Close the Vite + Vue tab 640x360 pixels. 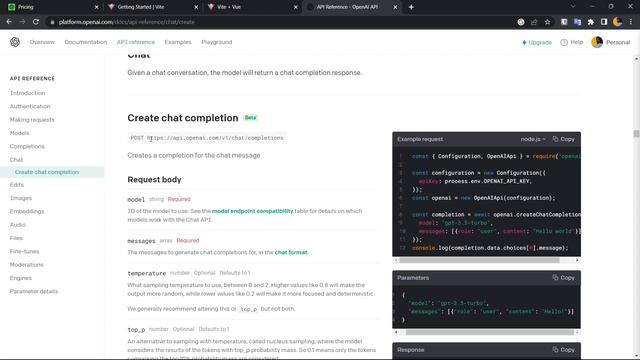coord(296,7)
